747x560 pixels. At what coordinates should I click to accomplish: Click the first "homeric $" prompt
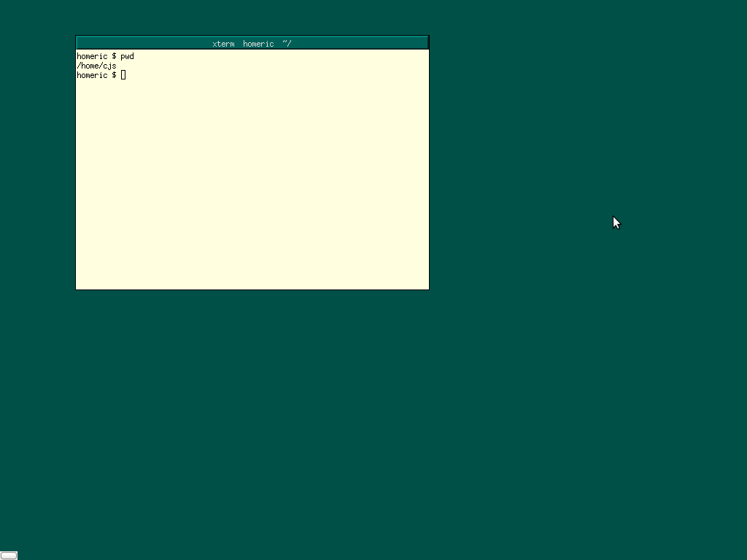pyautogui.click(x=96, y=56)
